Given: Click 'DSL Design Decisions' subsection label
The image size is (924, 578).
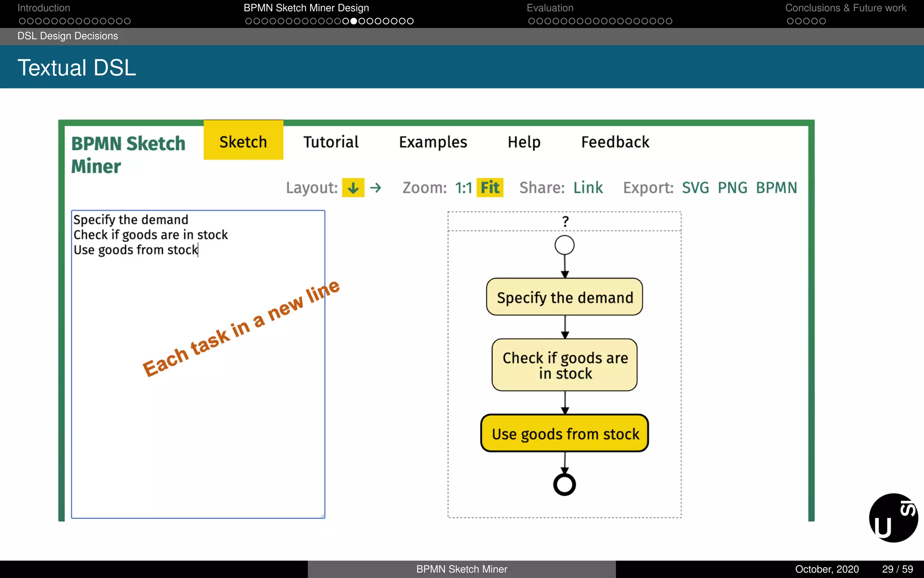Looking at the screenshot, I should (x=68, y=36).
